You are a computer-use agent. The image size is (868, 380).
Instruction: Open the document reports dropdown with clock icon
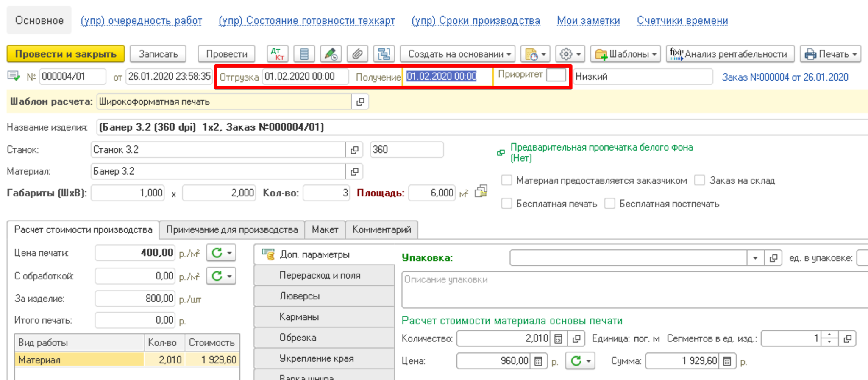pyautogui.click(x=535, y=54)
